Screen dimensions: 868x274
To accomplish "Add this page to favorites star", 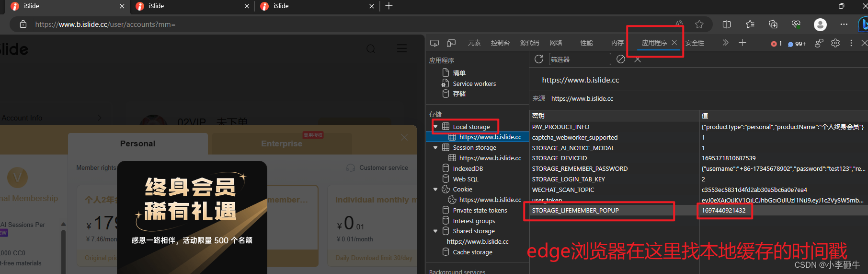I will coord(699,24).
